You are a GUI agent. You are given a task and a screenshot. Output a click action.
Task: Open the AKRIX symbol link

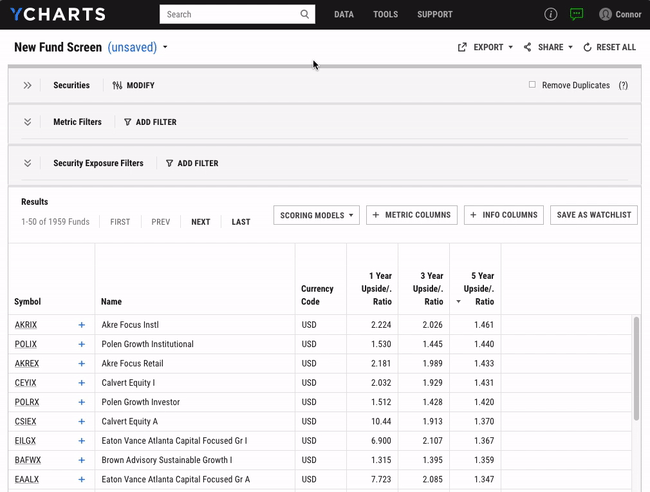(x=26, y=325)
